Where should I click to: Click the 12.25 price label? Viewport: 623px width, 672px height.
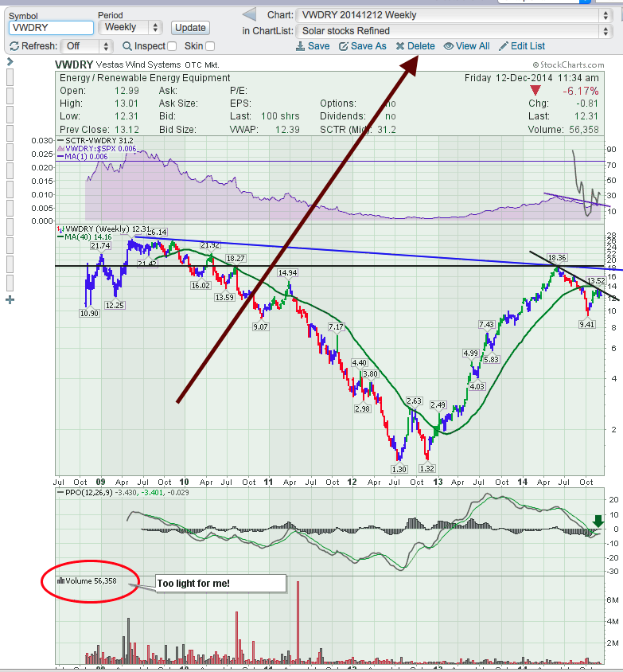[x=115, y=306]
